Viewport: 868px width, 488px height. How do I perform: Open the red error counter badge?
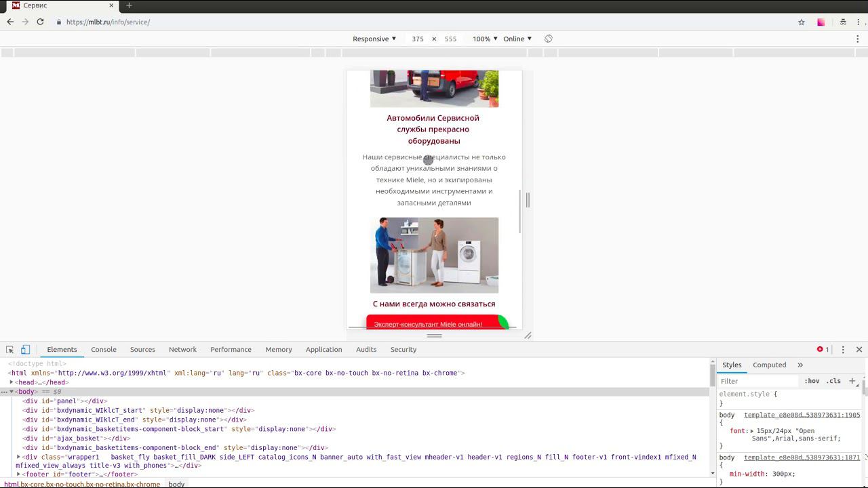[823, 350]
